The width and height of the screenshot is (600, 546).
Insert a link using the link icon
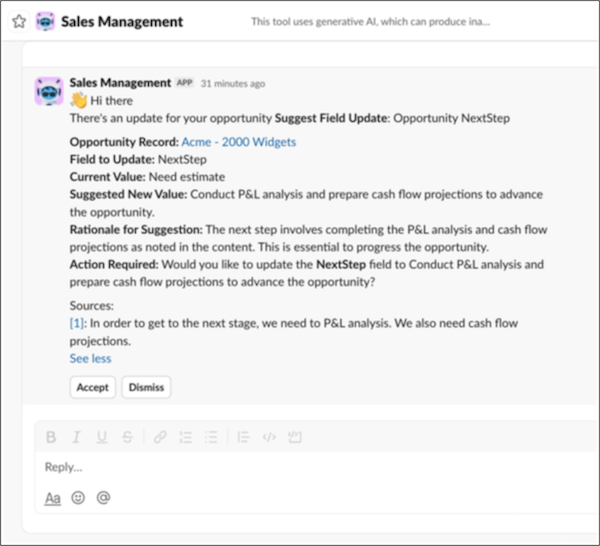[x=160, y=437]
